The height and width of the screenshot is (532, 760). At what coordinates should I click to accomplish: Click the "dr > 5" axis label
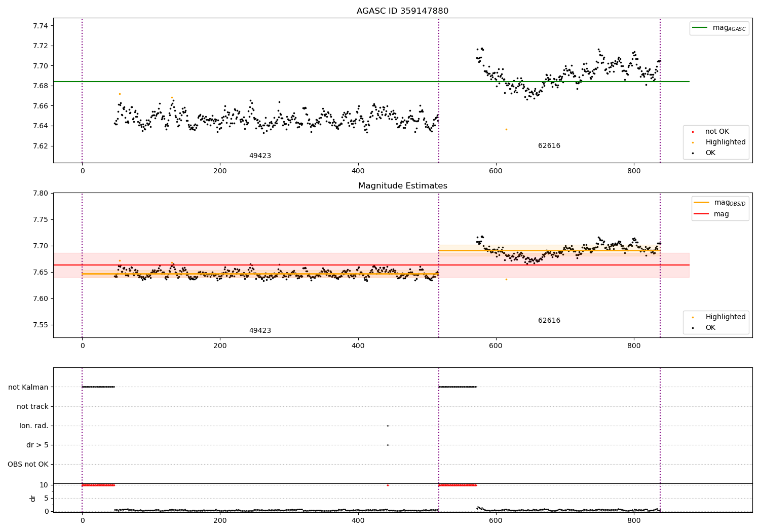point(37,445)
